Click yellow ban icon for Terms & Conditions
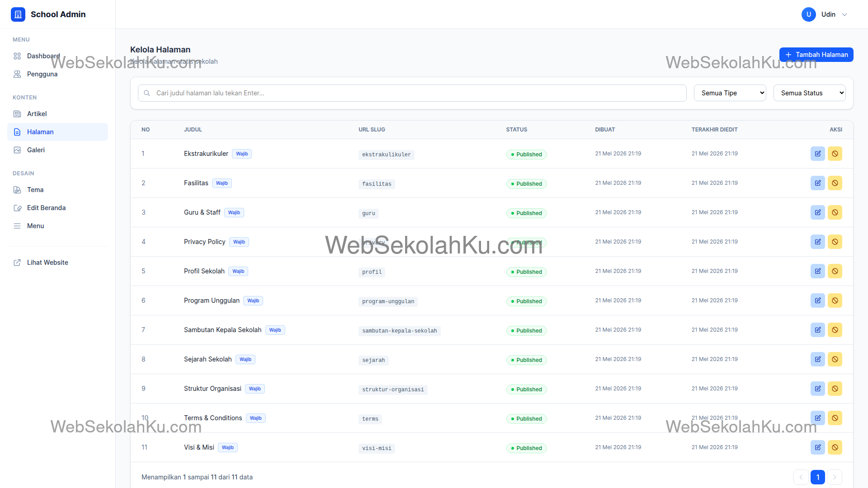 pyautogui.click(x=835, y=418)
